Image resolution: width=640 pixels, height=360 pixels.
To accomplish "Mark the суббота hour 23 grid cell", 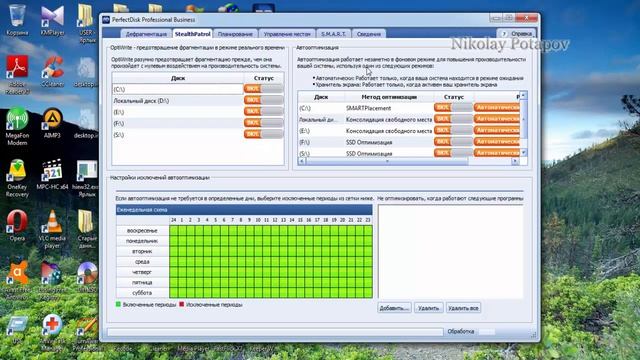I will tap(368, 293).
